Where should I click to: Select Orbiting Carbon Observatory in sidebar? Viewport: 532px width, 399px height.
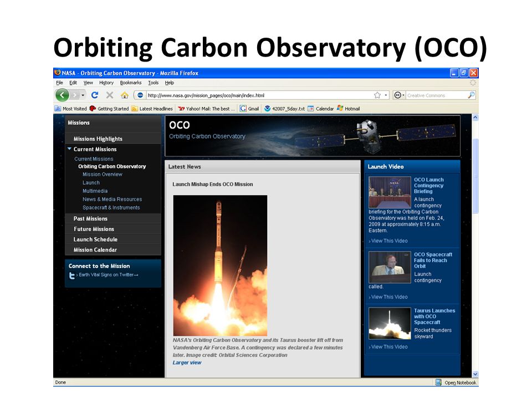(x=112, y=166)
